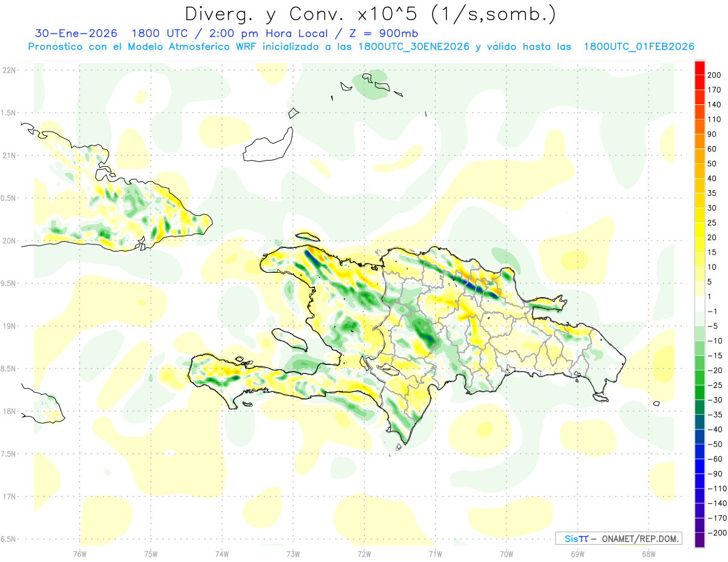Click the valid-until stamp "1800UTC_01FEB2026"
Viewport: 728px width, 562px height.
pyautogui.click(x=639, y=47)
